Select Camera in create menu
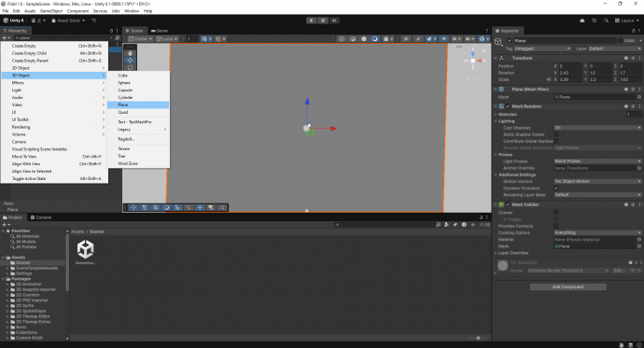This screenshot has height=348, width=644. point(55,142)
